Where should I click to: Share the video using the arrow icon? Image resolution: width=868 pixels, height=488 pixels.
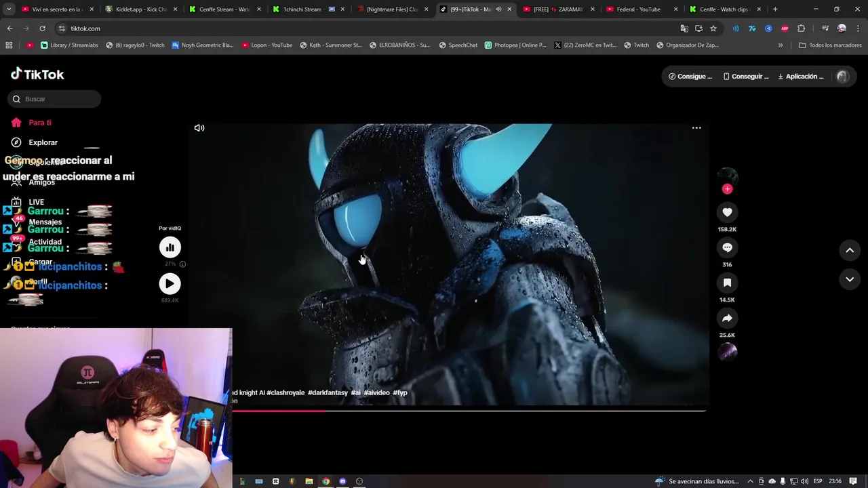pos(727,318)
